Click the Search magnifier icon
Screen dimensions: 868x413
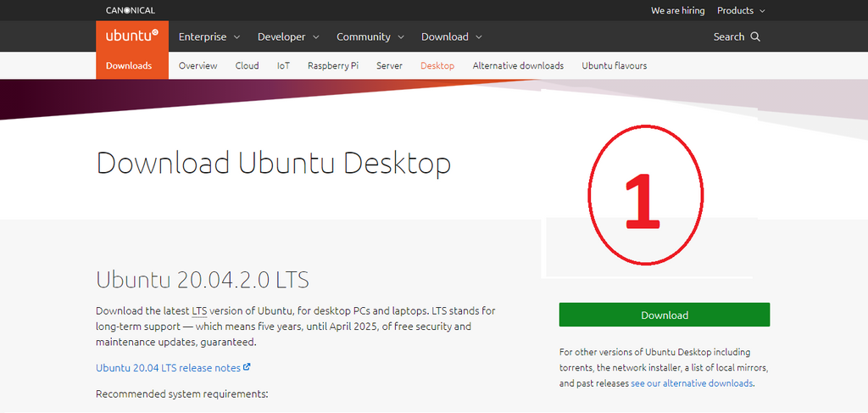click(755, 36)
